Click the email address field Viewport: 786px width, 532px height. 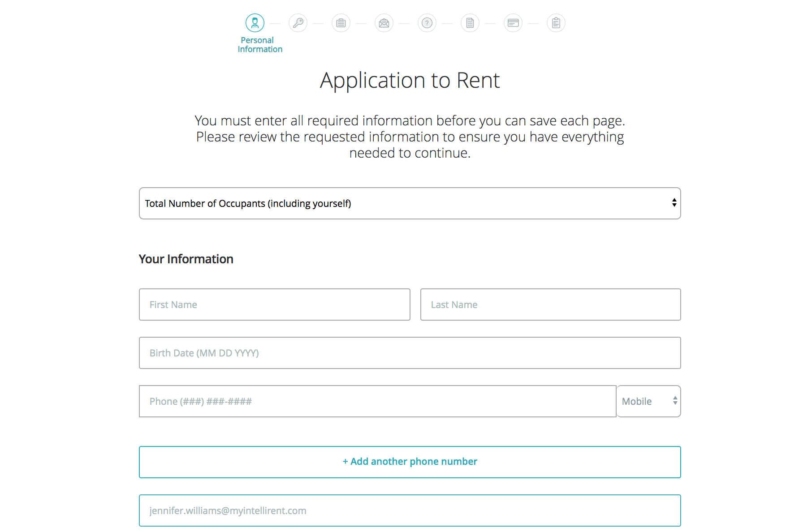(410, 511)
